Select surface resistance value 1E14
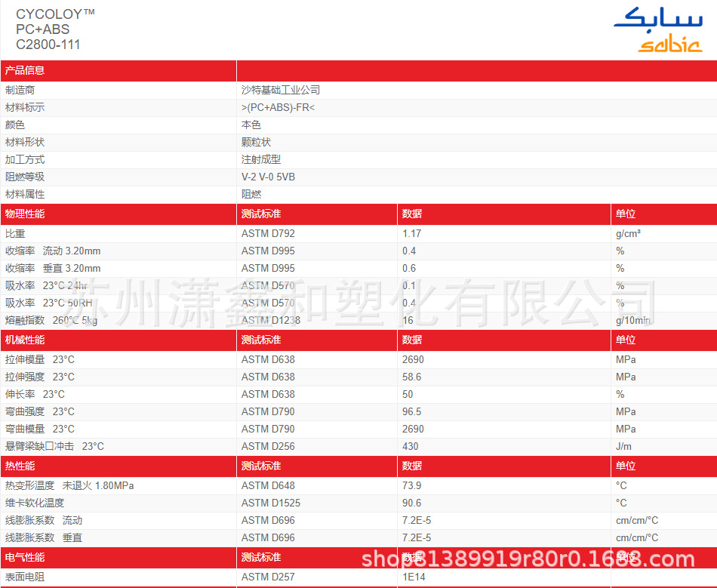 tap(414, 577)
